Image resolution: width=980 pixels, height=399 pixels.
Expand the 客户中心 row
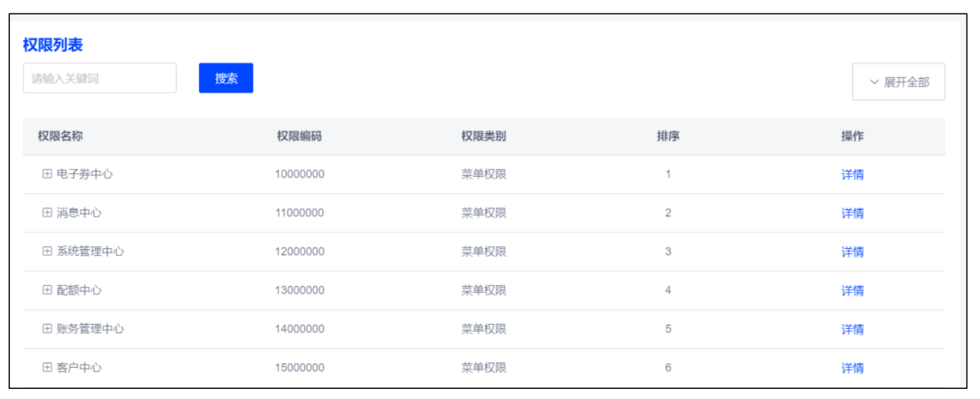click(x=47, y=367)
